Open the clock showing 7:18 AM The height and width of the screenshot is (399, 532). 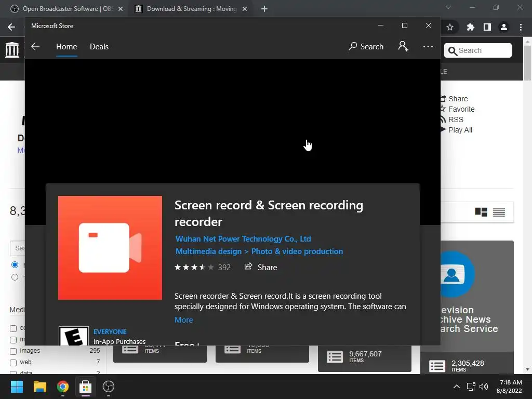509,387
